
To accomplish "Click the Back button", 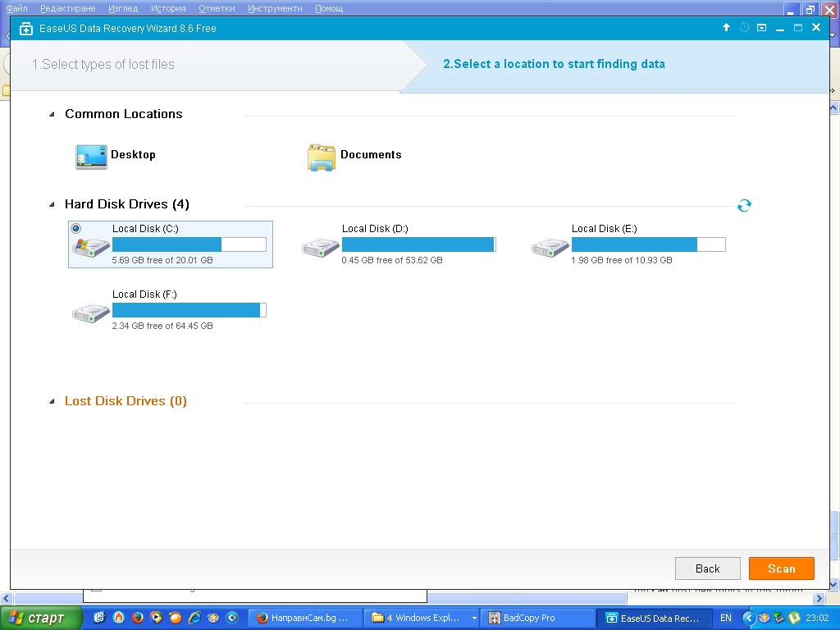I will coord(707,568).
